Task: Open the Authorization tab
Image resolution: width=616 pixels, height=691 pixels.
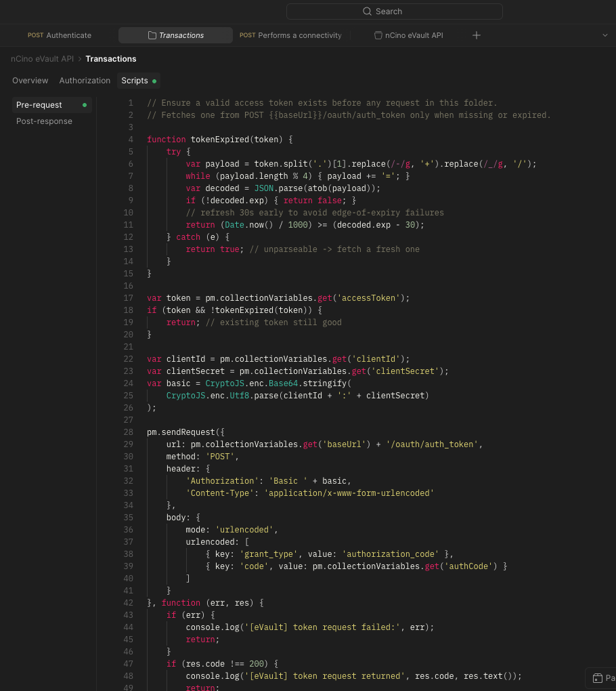Action: pos(85,81)
